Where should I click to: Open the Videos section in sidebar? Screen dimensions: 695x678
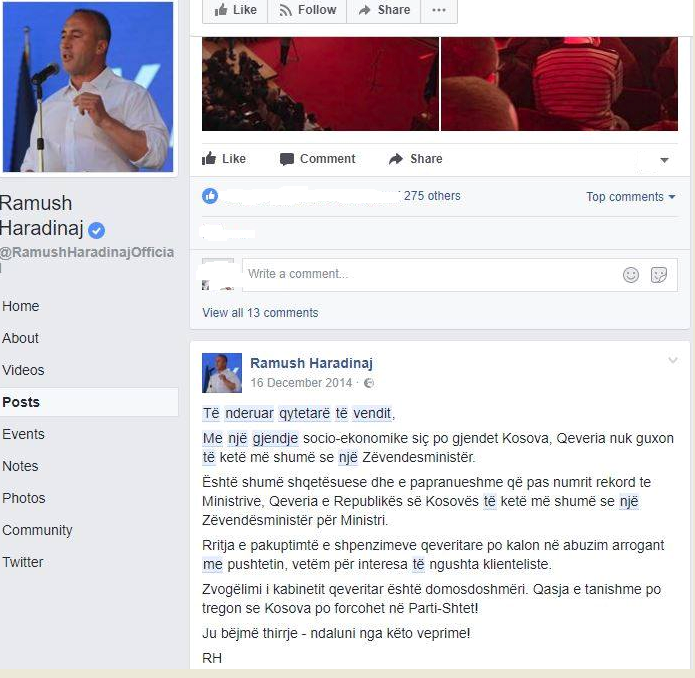[x=23, y=370]
